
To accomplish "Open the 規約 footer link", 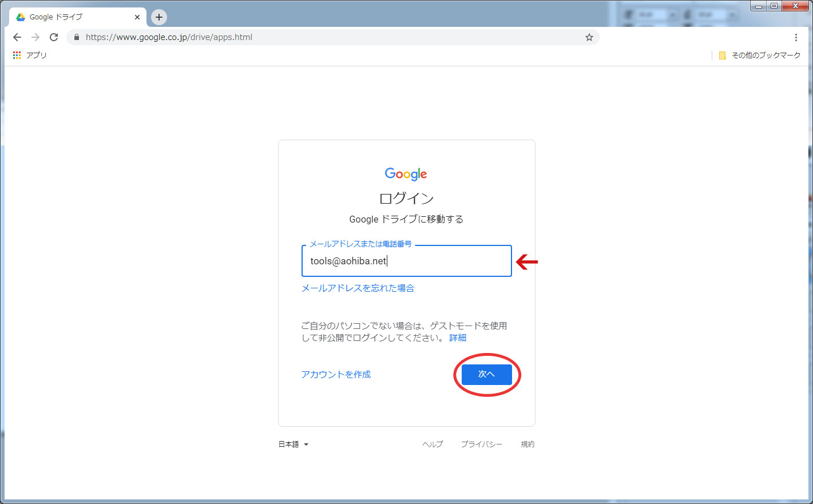I will tap(528, 444).
